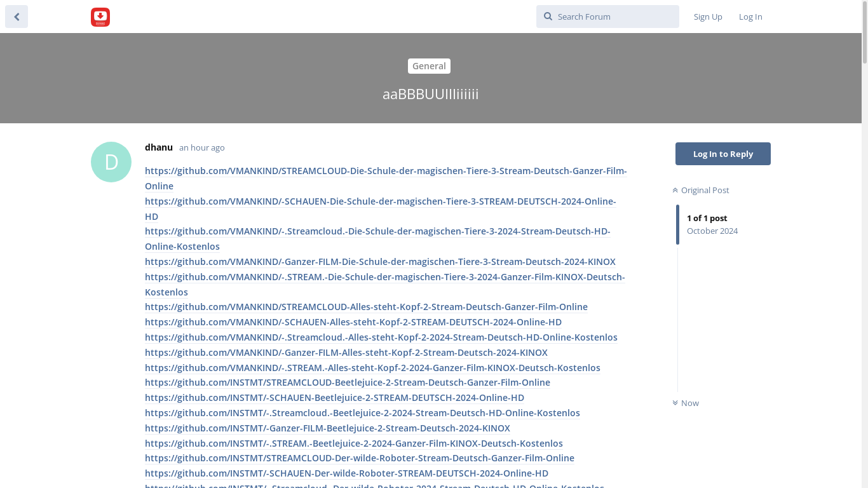Screen dimensions: 868x488
Task: Open VMANKIND -.STREAM.-Die-Schule-der-magischen-Tiere-3 link
Action: click(x=385, y=285)
